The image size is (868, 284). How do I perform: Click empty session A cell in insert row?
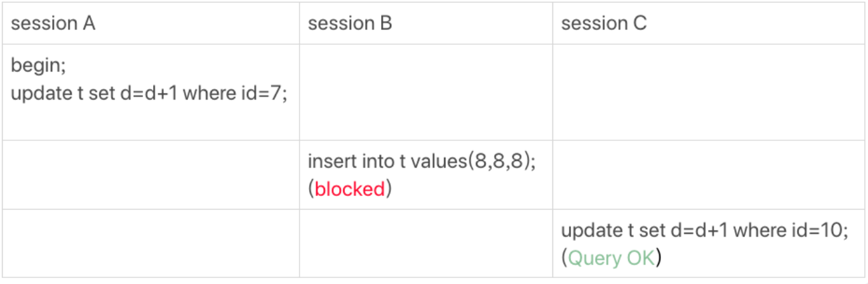tap(150, 175)
